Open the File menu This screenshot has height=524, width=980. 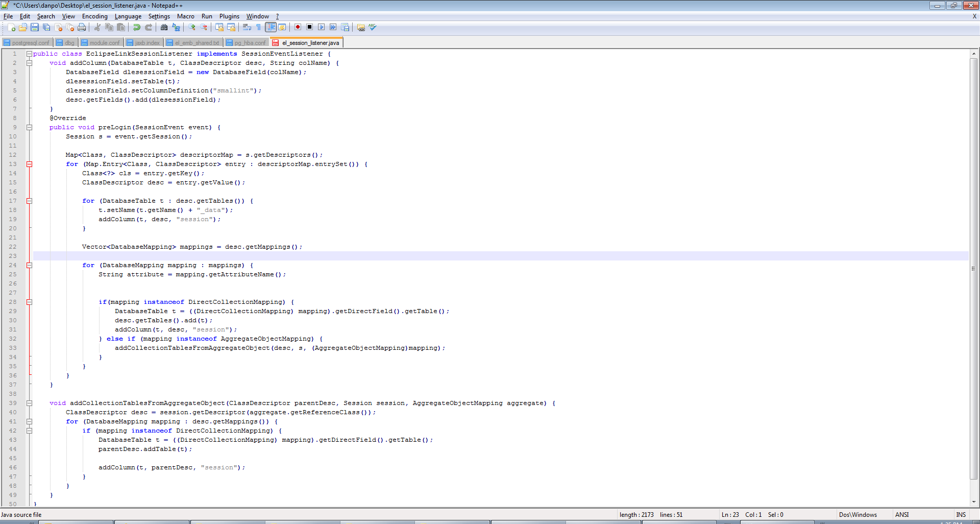[8, 16]
